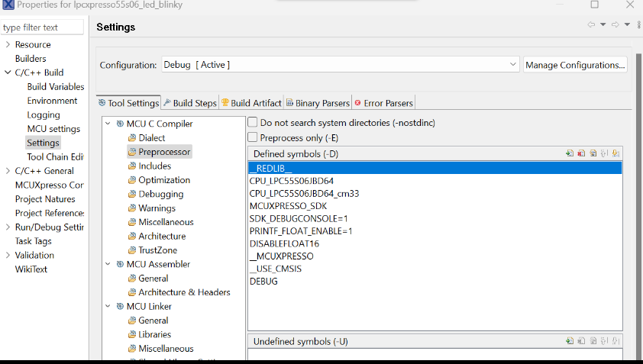643x364 pixels.
Task: Toggle Preprocess only (-E) checkbox
Action: click(253, 137)
